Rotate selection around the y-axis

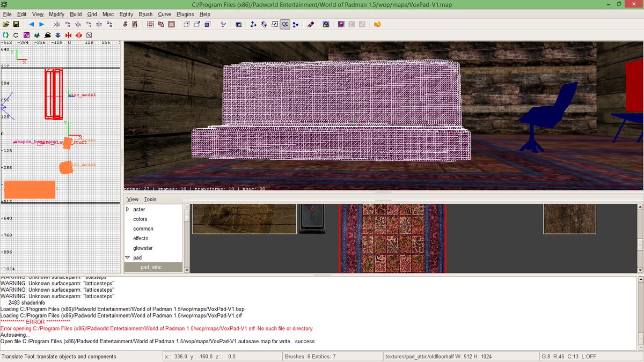(89, 24)
